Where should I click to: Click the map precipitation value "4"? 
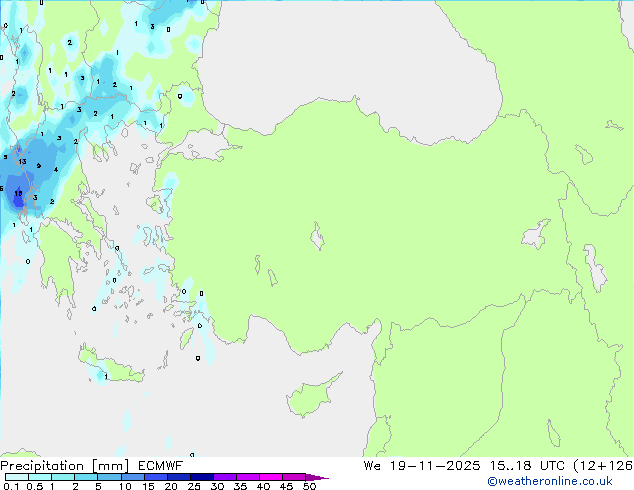click(x=56, y=170)
